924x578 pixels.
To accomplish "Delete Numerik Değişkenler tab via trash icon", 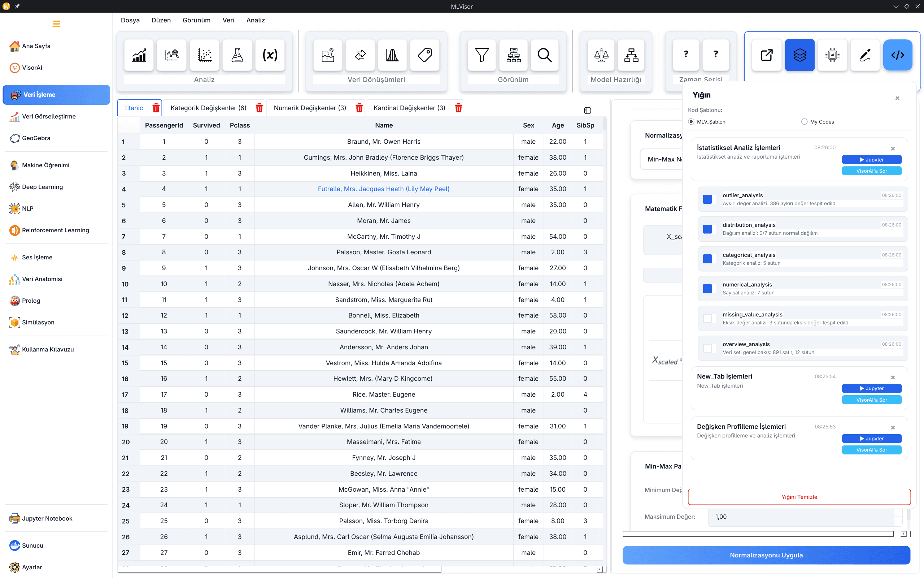I will (x=359, y=108).
